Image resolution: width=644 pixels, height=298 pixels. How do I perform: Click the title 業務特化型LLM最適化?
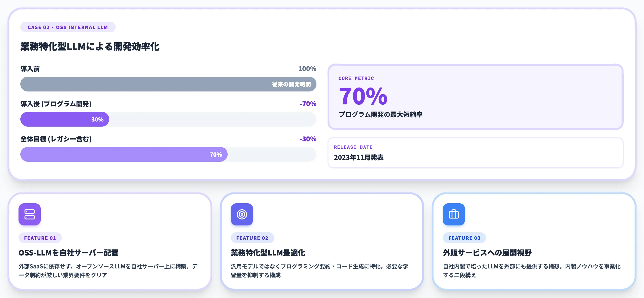click(x=268, y=252)
